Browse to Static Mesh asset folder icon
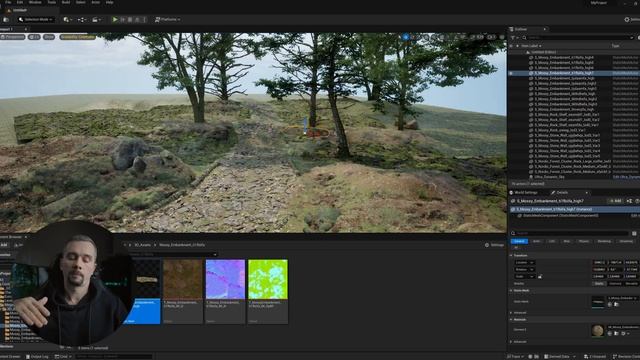 [x=616, y=304]
